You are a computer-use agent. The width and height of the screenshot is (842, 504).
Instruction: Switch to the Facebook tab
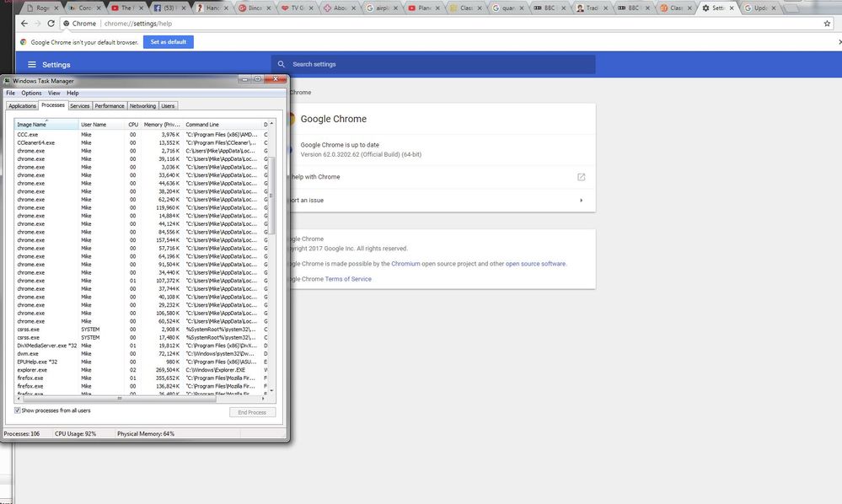click(x=165, y=8)
